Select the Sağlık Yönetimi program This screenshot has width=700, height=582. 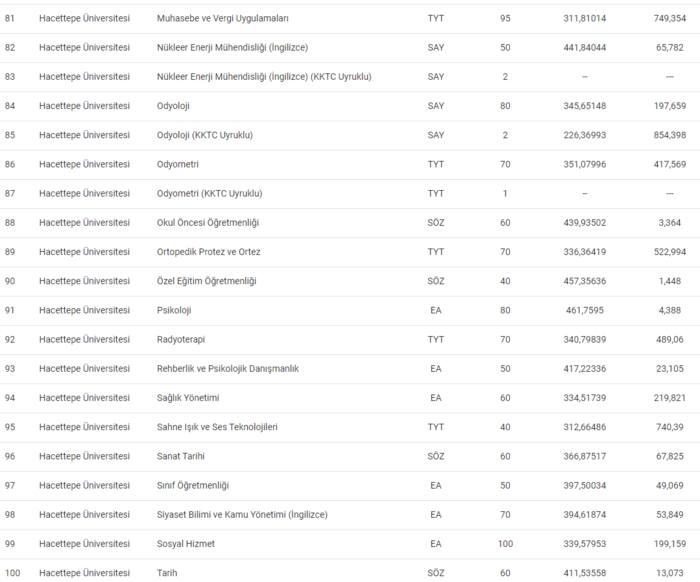pyautogui.click(x=187, y=397)
